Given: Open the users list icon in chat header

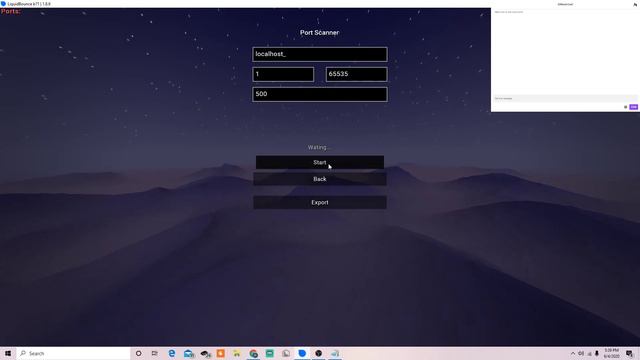Looking at the screenshot, I should [635, 4].
